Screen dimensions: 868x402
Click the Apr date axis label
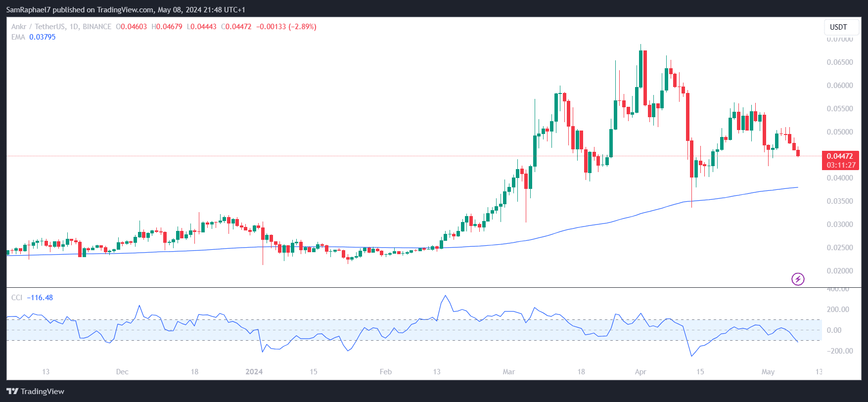pos(640,372)
